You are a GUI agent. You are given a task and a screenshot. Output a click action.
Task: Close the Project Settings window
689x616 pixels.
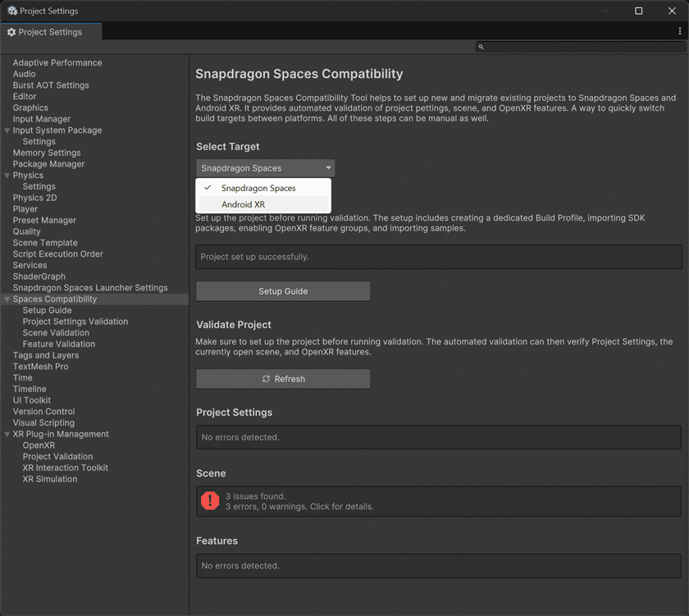tap(672, 11)
